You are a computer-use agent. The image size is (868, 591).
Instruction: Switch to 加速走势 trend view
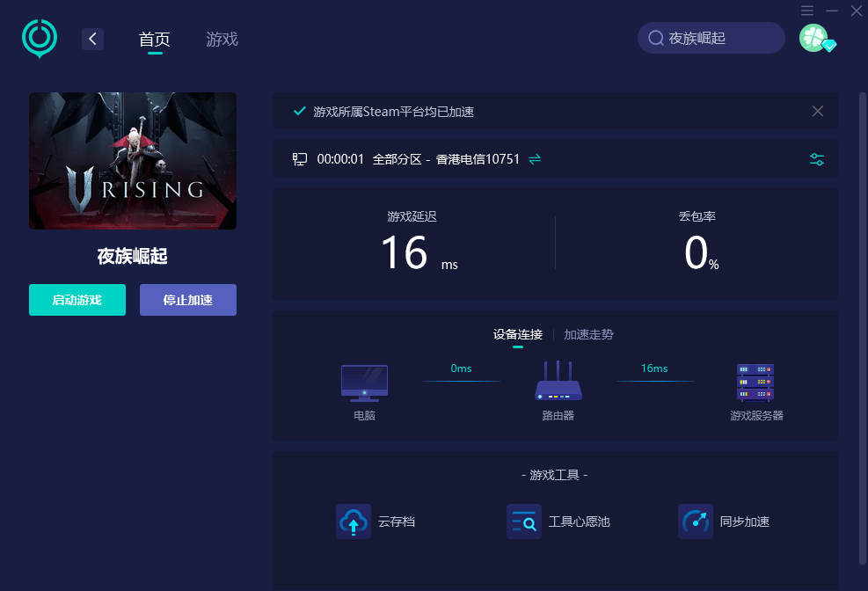588,334
